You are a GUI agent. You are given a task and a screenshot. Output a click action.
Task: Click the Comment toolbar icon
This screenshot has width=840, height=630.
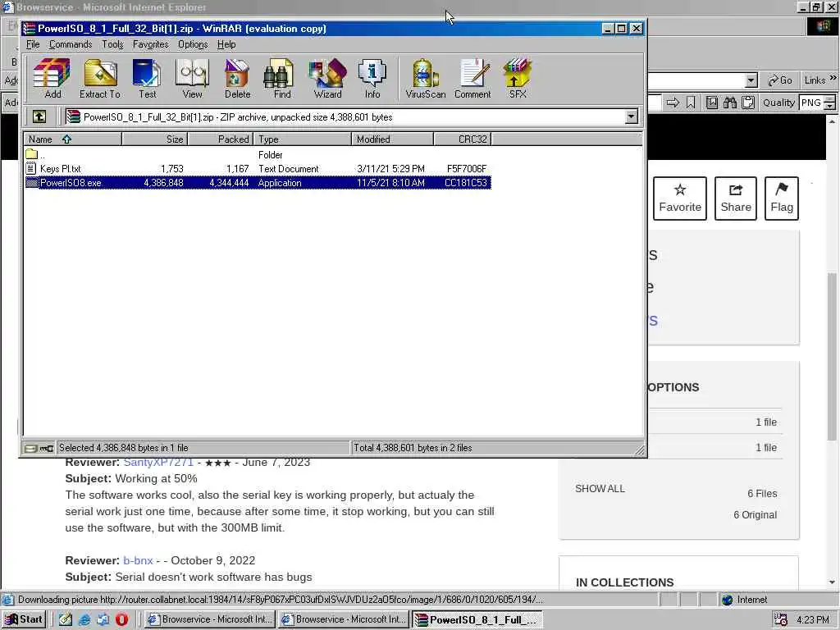coord(472,79)
